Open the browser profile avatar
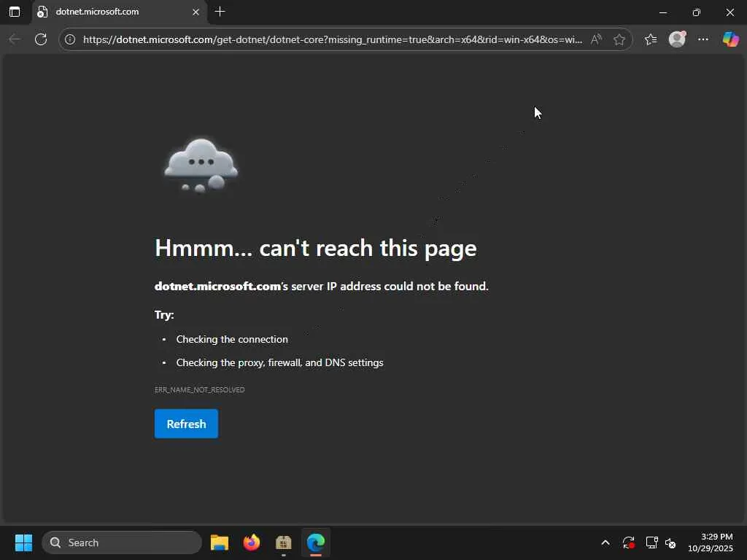Screen dimensions: 747x560 677,39
